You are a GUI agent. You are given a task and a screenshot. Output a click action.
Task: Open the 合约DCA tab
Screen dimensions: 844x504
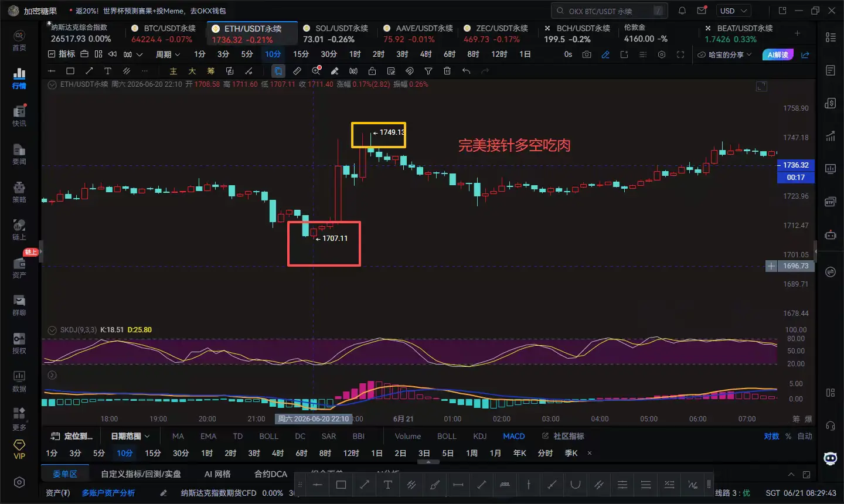[x=271, y=474]
